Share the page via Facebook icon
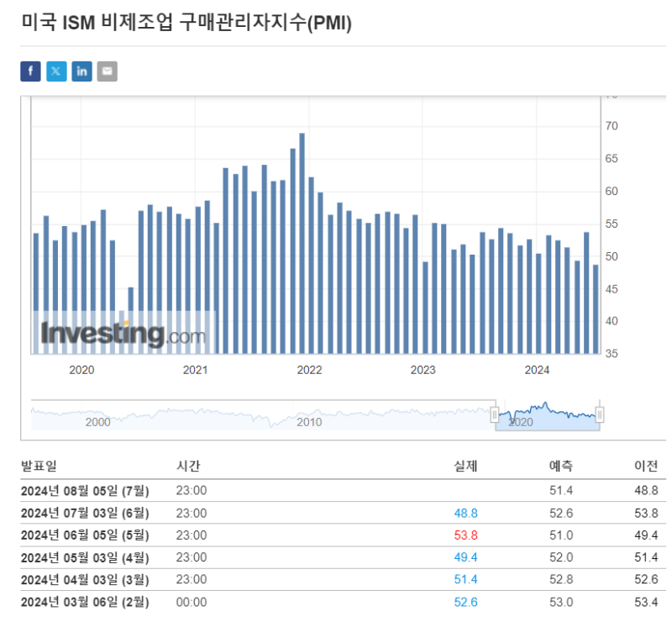The width and height of the screenshot is (672, 617). 30,71
